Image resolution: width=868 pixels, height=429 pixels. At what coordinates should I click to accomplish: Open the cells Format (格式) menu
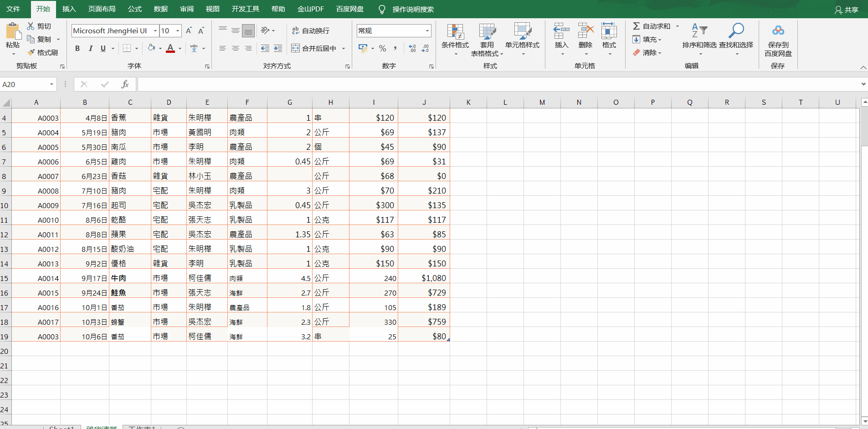pos(609,40)
